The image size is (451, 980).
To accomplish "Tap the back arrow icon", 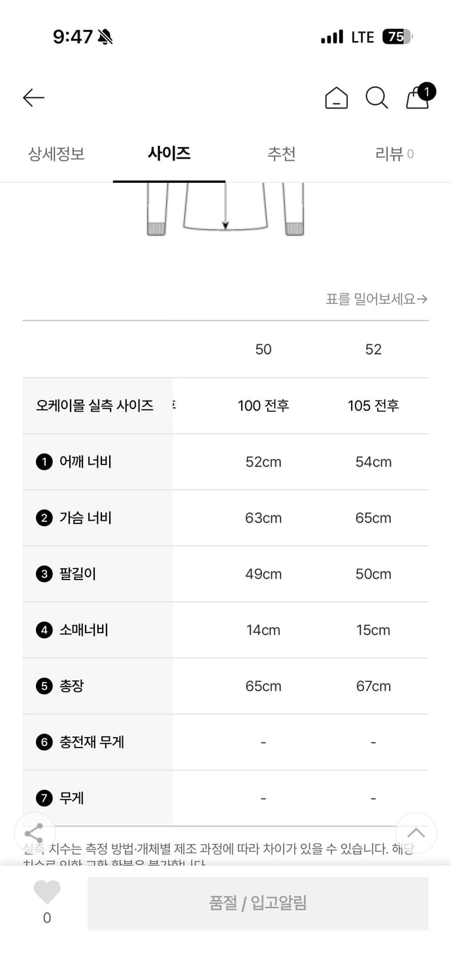I will pyautogui.click(x=33, y=98).
